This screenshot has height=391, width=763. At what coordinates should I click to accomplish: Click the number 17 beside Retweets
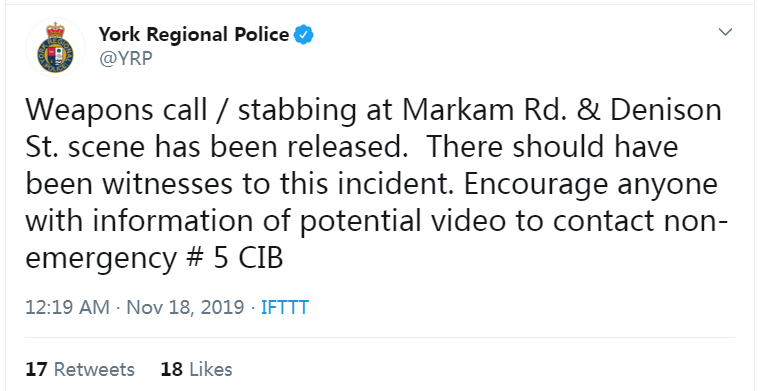pos(36,369)
